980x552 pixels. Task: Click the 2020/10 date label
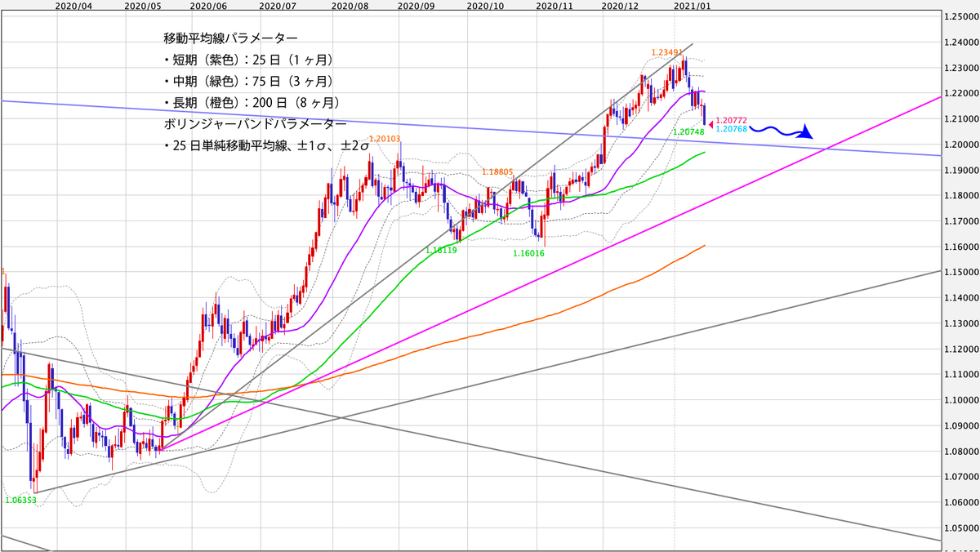(x=483, y=5)
